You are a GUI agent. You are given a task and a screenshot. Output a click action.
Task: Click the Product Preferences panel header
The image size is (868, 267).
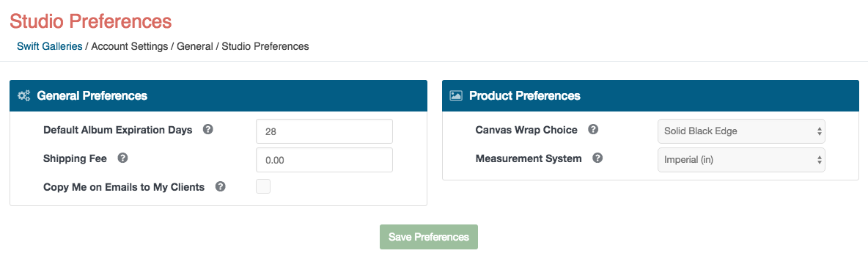[650, 96]
